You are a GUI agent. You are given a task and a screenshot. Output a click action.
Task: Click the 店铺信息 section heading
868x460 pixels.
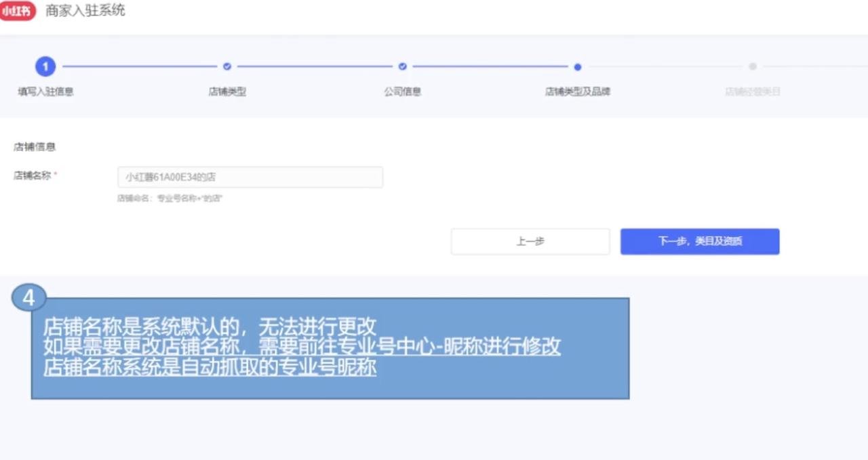(35, 147)
